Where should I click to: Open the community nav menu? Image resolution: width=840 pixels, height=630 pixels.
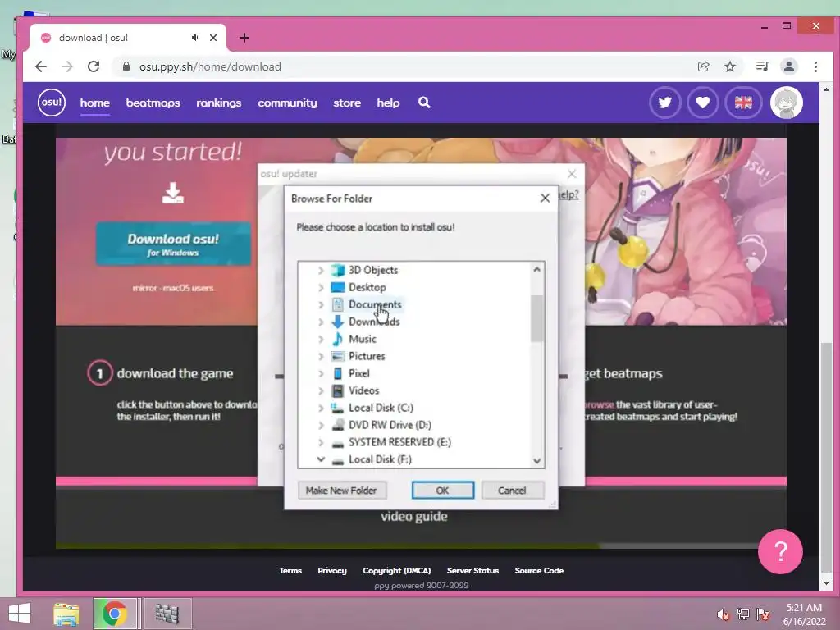point(287,103)
